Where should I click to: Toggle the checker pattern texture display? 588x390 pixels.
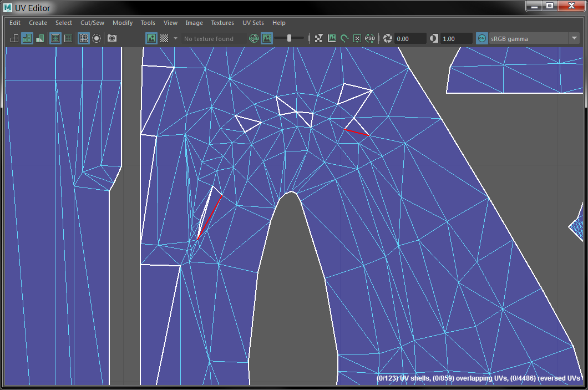(x=164, y=38)
